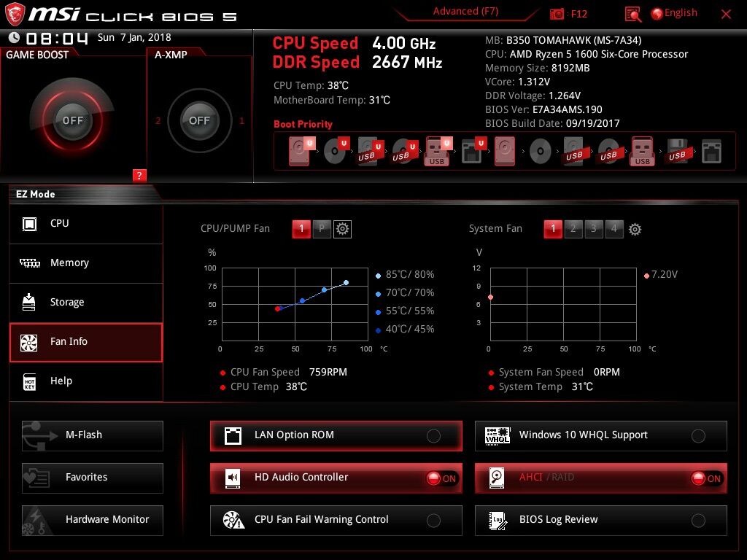Enable Windows 10 WHQL Support

click(601, 435)
